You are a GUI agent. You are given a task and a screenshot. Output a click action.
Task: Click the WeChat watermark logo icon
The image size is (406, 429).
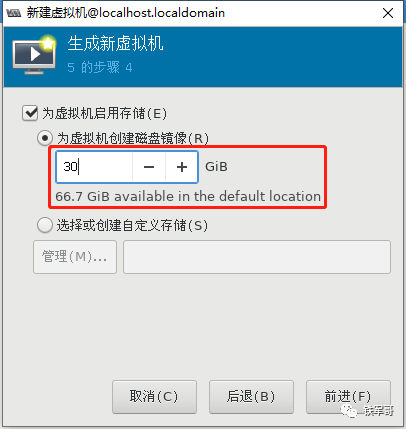pyautogui.click(x=348, y=411)
